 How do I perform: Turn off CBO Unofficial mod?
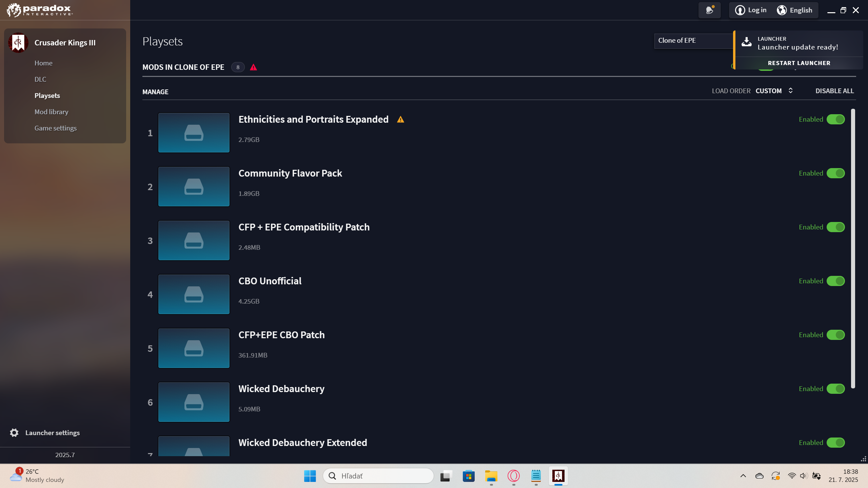835,281
